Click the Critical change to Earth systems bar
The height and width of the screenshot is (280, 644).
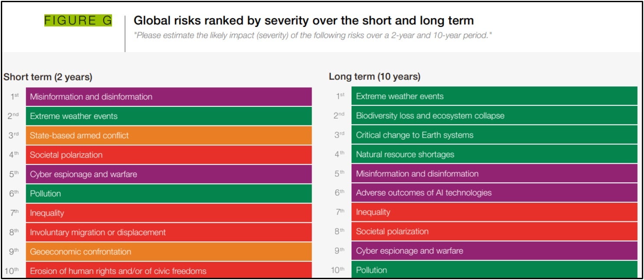coord(494,135)
